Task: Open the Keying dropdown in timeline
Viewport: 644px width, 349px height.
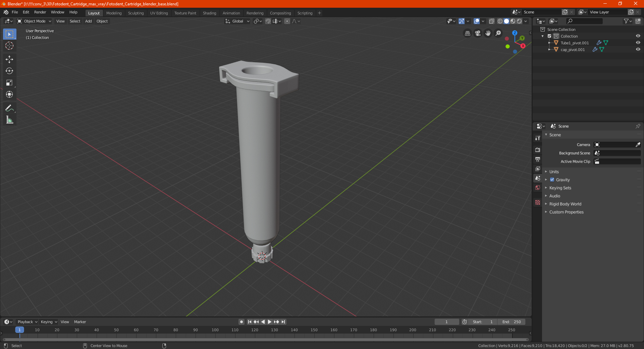Action: [49, 322]
